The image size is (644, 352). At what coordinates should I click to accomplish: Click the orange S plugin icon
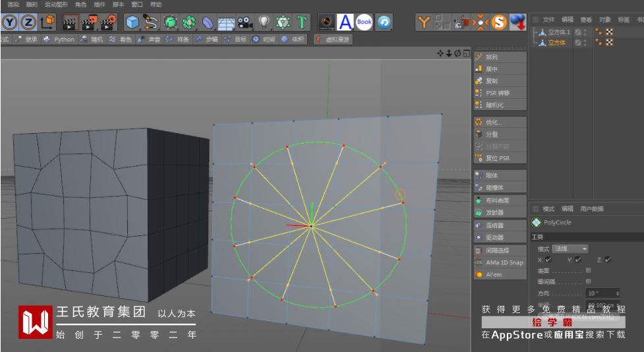click(499, 22)
